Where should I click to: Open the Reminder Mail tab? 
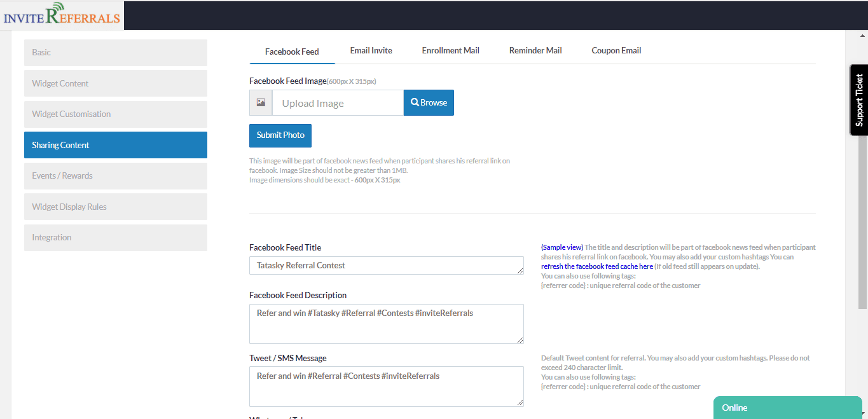pos(535,51)
